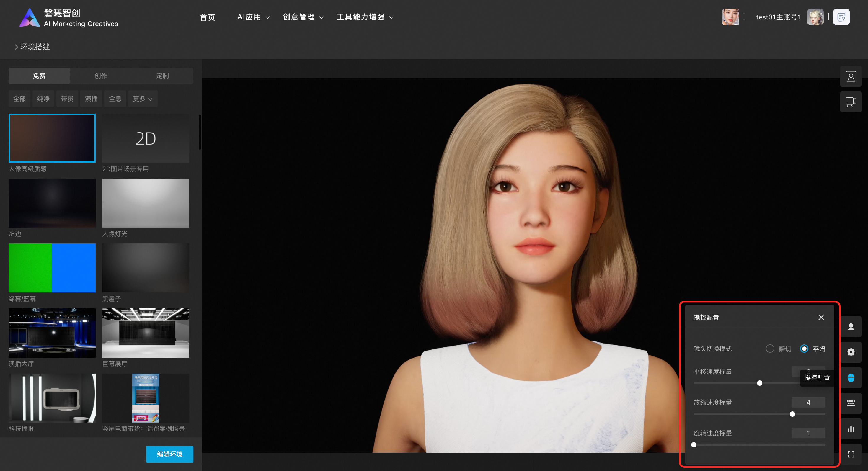
Task: Enter fullscreen with the expand icon
Action: (851, 454)
